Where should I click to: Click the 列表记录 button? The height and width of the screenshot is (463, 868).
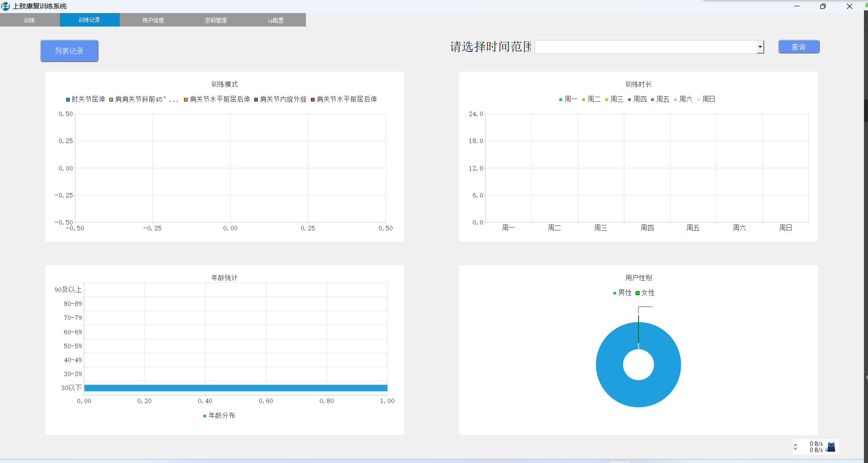click(69, 51)
